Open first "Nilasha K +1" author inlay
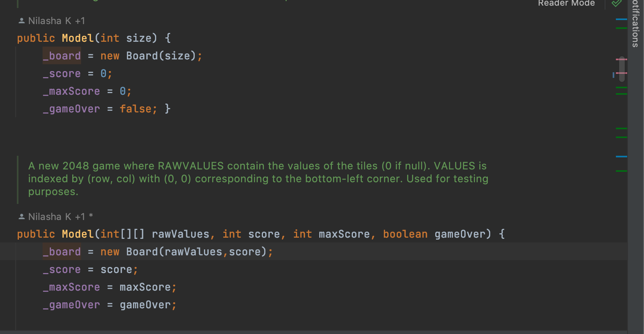Viewport: 644px width, 334px height. point(56,21)
